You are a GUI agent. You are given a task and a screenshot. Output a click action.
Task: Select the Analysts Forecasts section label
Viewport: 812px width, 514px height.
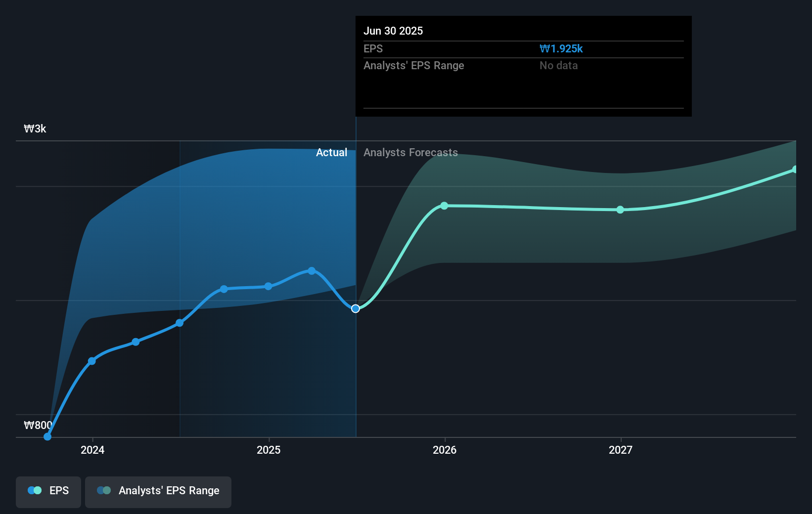pos(410,153)
